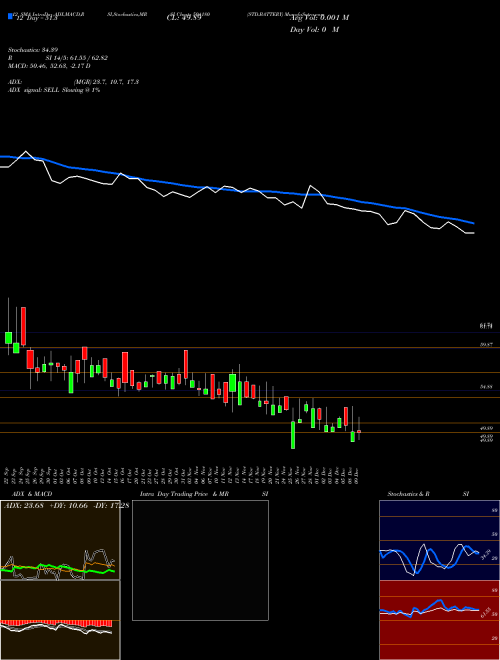Screen dimensions: 500x660
Task: Click the "Intra Day Trading Price & MR" title
Action: (185, 494)
